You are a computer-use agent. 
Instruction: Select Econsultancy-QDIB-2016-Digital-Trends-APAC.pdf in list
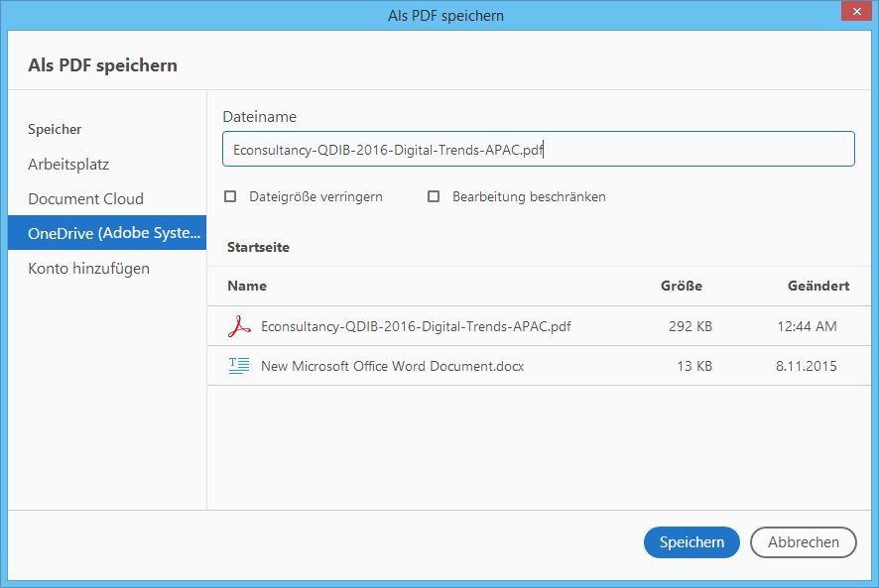(539, 326)
